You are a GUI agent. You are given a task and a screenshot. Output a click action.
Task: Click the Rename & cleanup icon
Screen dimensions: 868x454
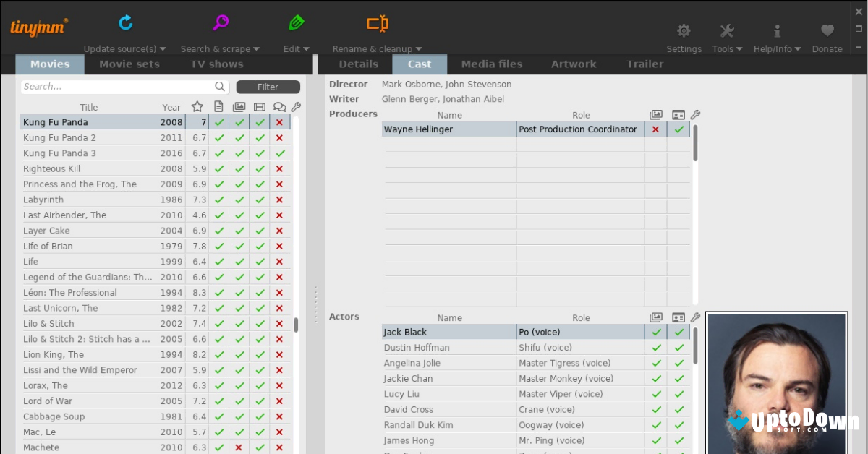click(x=376, y=22)
